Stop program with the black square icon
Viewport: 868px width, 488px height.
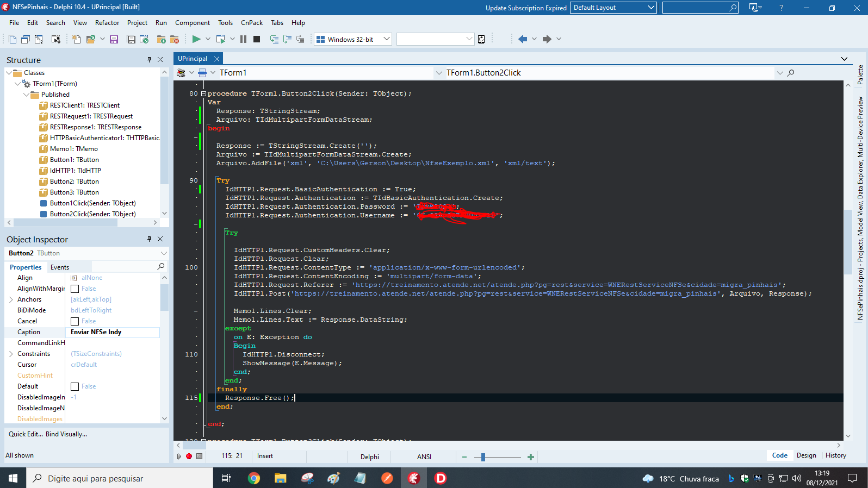[257, 39]
